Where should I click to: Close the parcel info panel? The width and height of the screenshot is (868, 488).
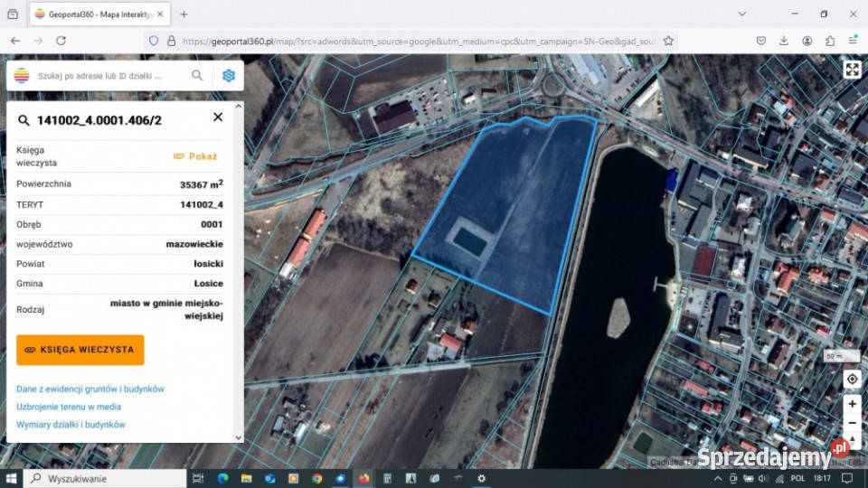tap(218, 117)
